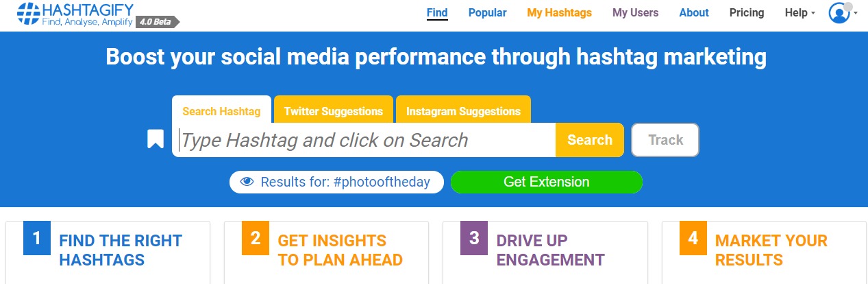
Task: Click the Hashtagify logo icon
Action: pyautogui.click(x=29, y=13)
